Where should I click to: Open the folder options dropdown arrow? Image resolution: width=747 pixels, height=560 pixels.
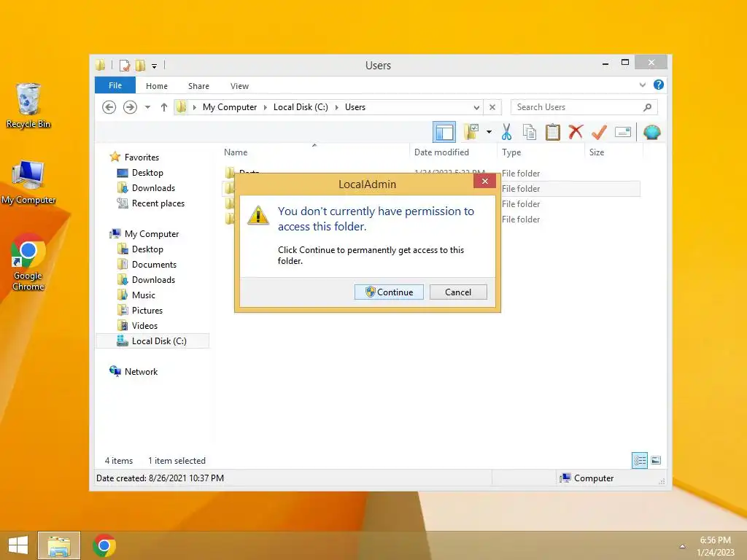(x=489, y=132)
